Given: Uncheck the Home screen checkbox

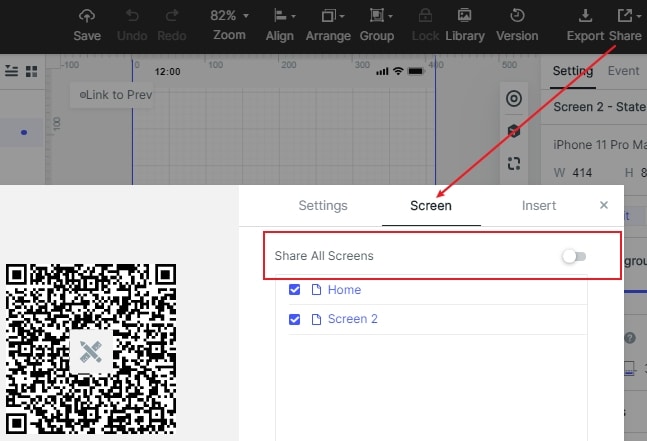Looking at the screenshot, I should pyautogui.click(x=295, y=290).
